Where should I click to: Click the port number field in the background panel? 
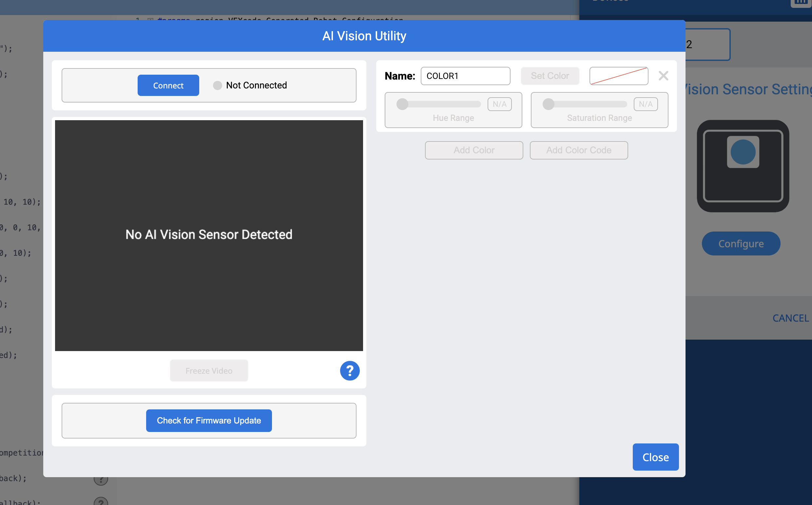[x=707, y=45]
